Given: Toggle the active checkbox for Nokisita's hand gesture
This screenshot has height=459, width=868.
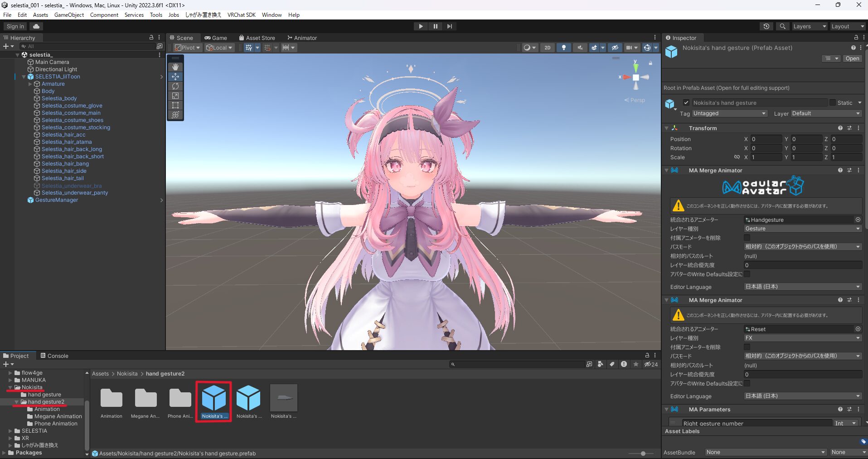Looking at the screenshot, I should pyautogui.click(x=687, y=102).
